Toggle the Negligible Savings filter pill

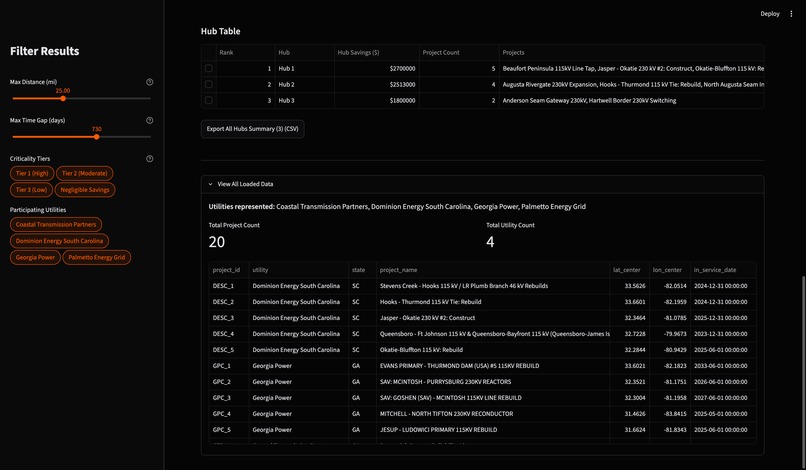(85, 190)
